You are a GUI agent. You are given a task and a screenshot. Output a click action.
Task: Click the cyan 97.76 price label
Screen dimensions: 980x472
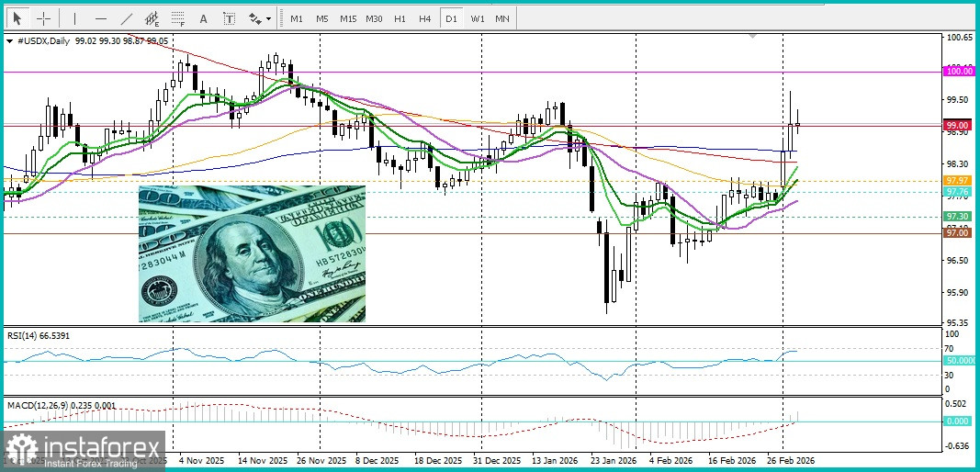tap(958, 191)
